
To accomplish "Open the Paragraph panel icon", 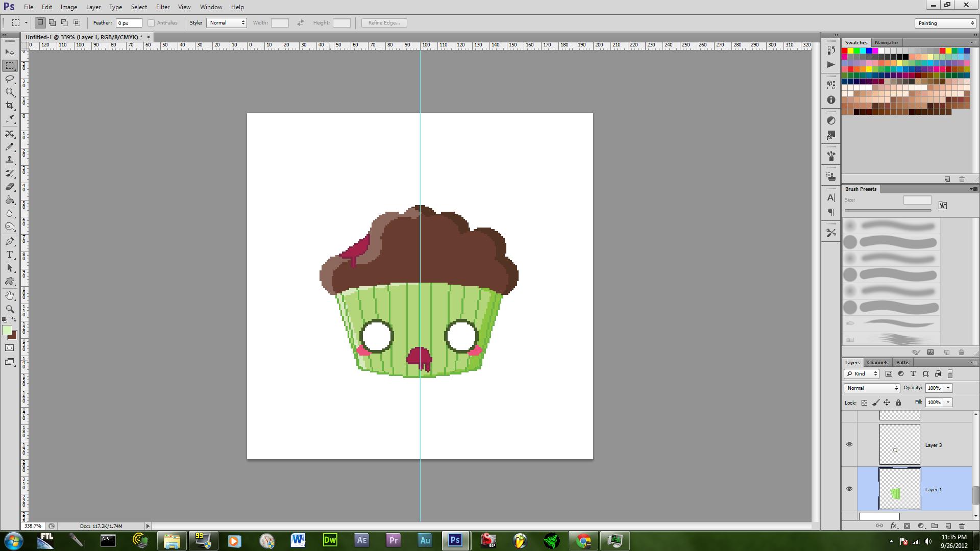I will coord(831,212).
